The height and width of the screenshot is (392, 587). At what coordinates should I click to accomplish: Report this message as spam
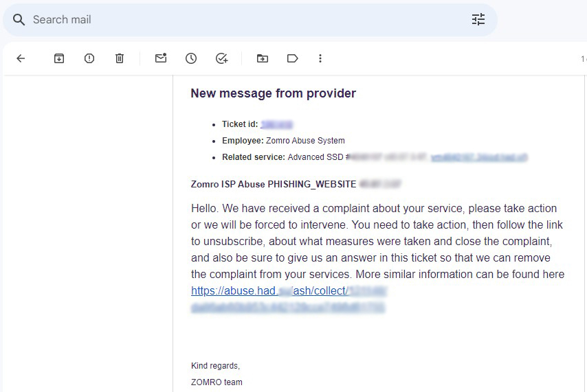coord(89,58)
